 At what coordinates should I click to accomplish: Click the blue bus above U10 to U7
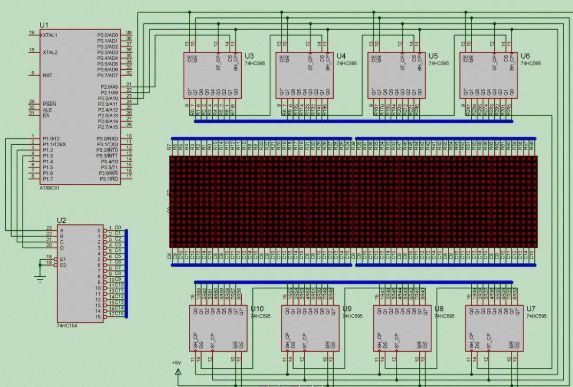click(353, 282)
